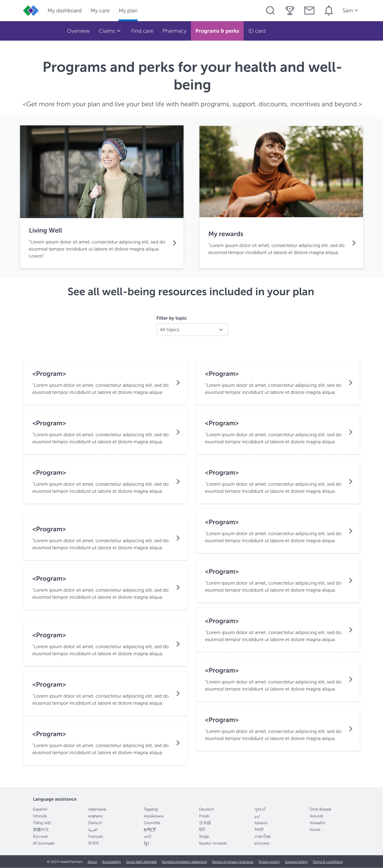Click the Accessibility footer link
This screenshot has width=383, height=868.
(x=111, y=862)
